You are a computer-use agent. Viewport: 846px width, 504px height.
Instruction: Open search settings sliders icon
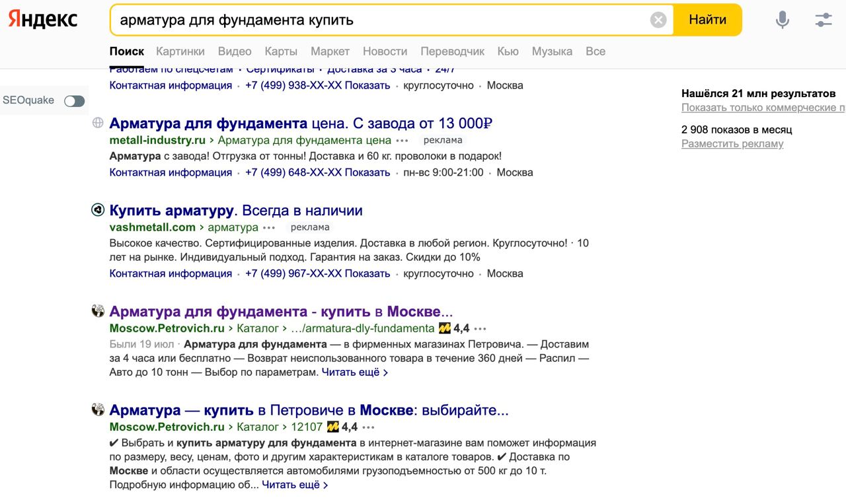click(x=823, y=20)
